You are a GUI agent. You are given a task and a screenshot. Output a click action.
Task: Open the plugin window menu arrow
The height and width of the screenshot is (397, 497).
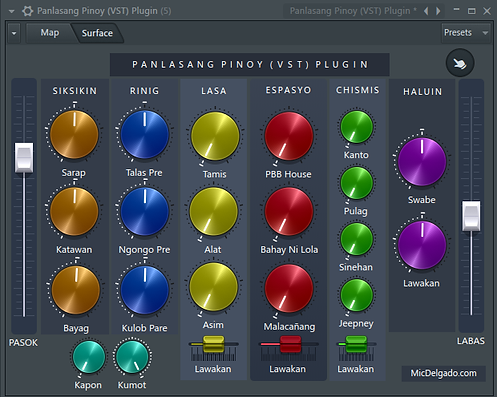(x=12, y=11)
